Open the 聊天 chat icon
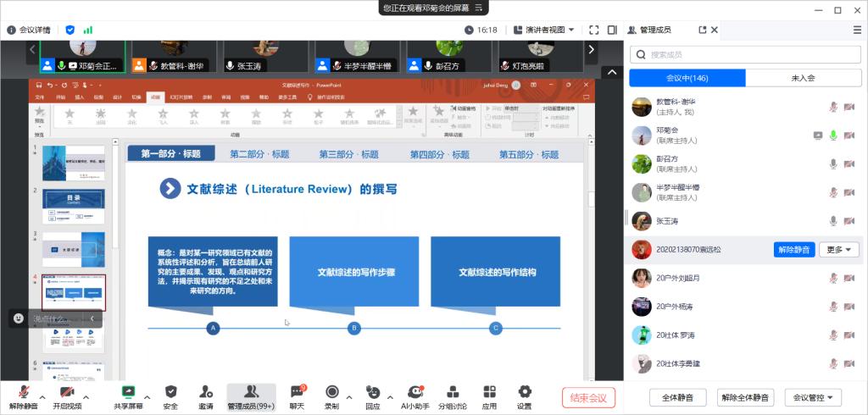 pos(297,392)
